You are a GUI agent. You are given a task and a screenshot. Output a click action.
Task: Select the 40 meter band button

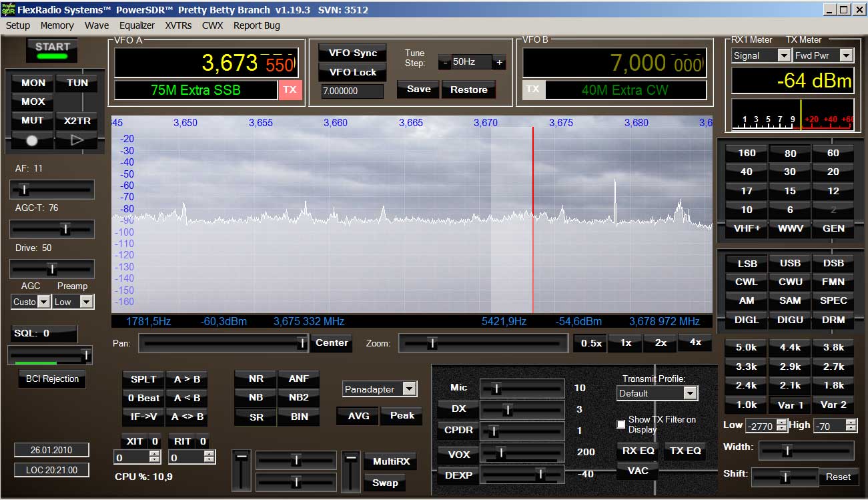click(746, 172)
